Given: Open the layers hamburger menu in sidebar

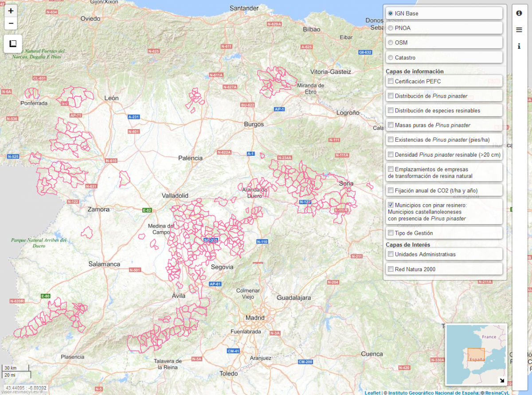Looking at the screenshot, I should pos(519,30).
